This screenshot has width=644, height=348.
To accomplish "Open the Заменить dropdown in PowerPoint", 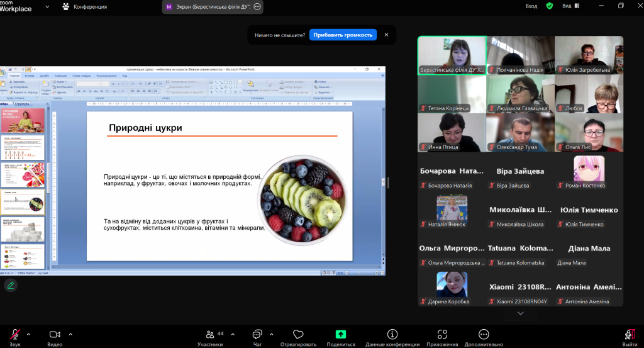I will click(323, 87).
